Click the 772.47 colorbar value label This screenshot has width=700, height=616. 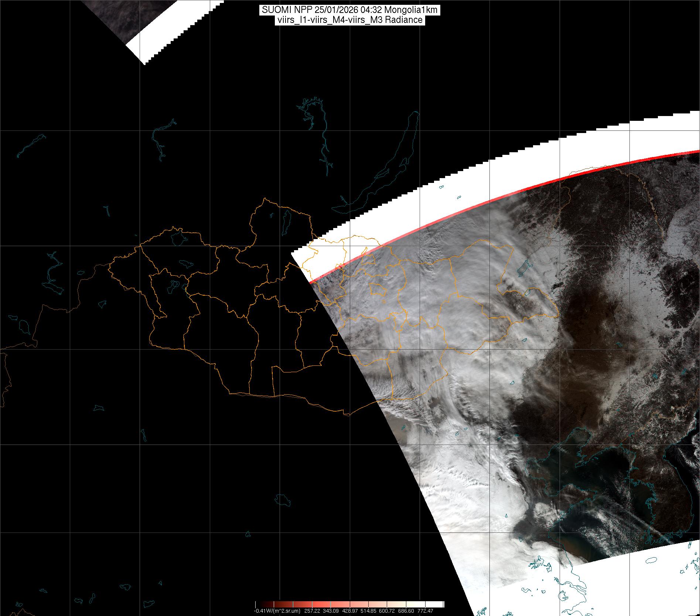coord(426,611)
